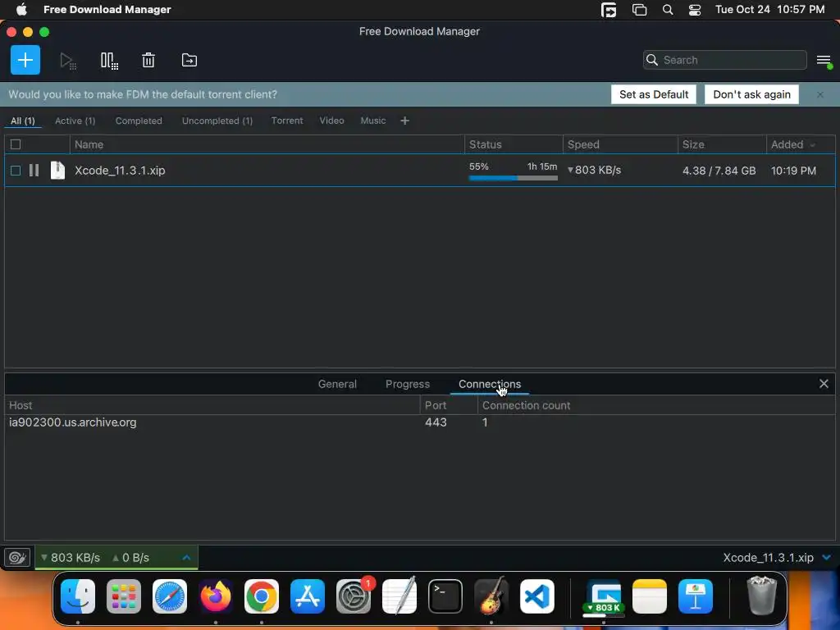
Task: Add a new filter tab with plus
Action: 405,121
